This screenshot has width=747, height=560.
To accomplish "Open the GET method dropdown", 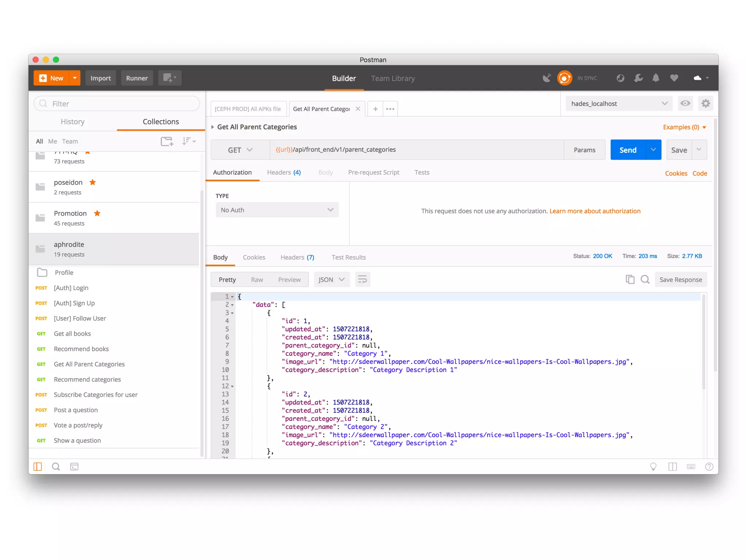I will (x=240, y=150).
